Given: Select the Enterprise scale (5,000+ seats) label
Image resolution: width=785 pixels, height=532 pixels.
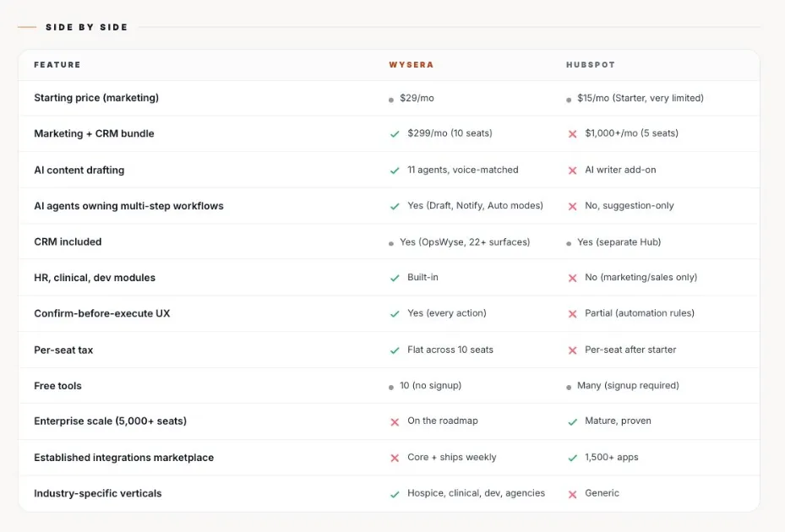Looking at the screenshot, I should [x=110, y=421].
